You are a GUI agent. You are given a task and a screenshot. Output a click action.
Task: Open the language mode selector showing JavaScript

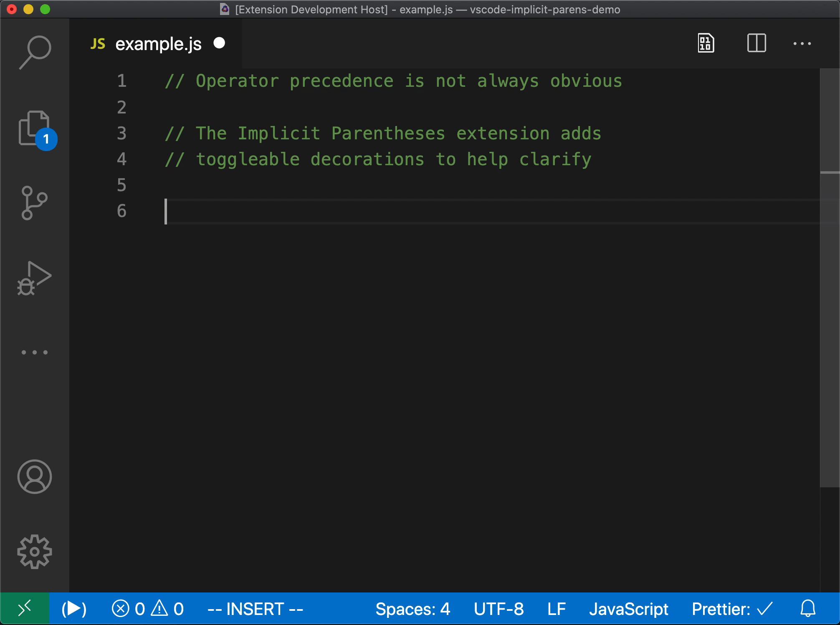[630, 609]
